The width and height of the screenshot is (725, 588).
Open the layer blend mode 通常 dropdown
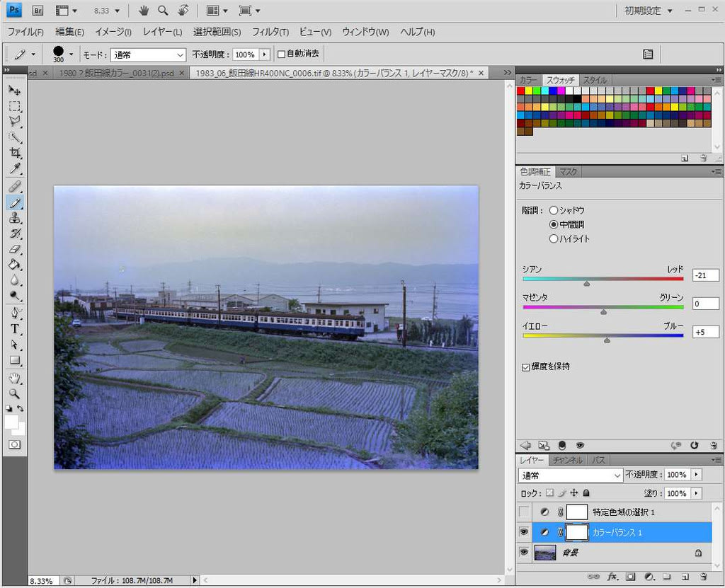(x=571, y=475)
